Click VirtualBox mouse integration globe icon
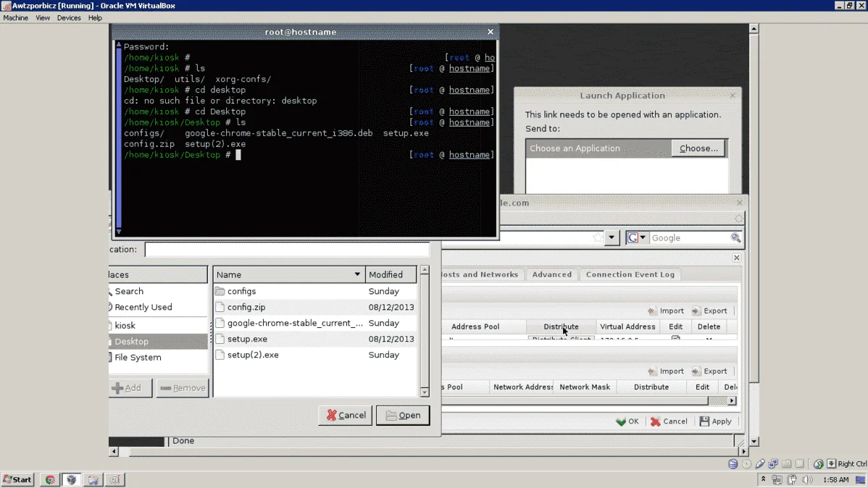Screen dimensions: 868x488 click(818, 463)
